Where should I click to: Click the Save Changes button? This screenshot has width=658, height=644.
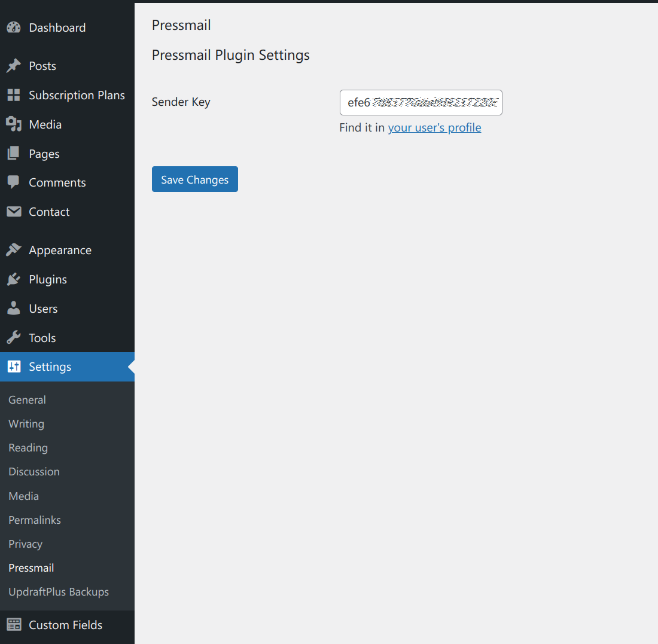[x=195, y=179]
